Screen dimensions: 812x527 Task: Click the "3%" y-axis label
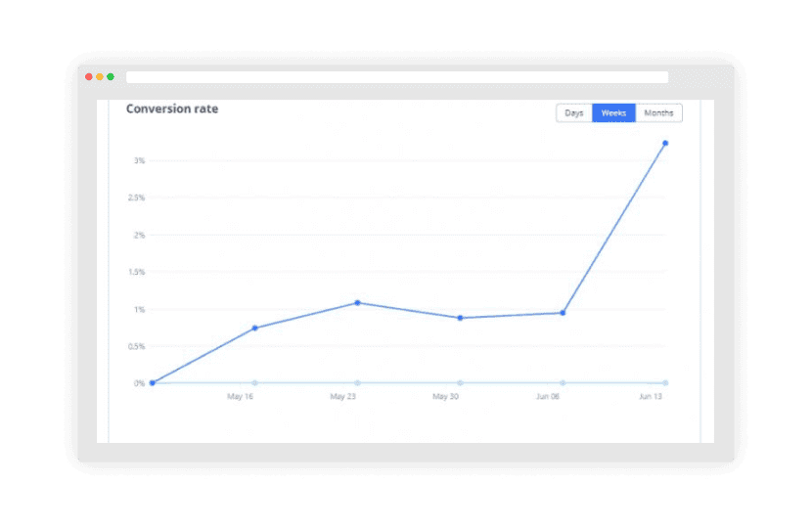[140, 160]
